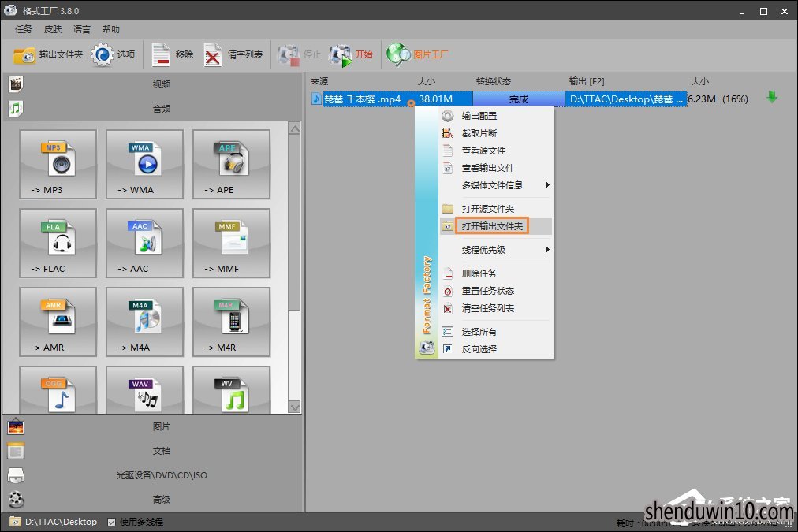Choose 选择所有 in context menu

(496, 332)
